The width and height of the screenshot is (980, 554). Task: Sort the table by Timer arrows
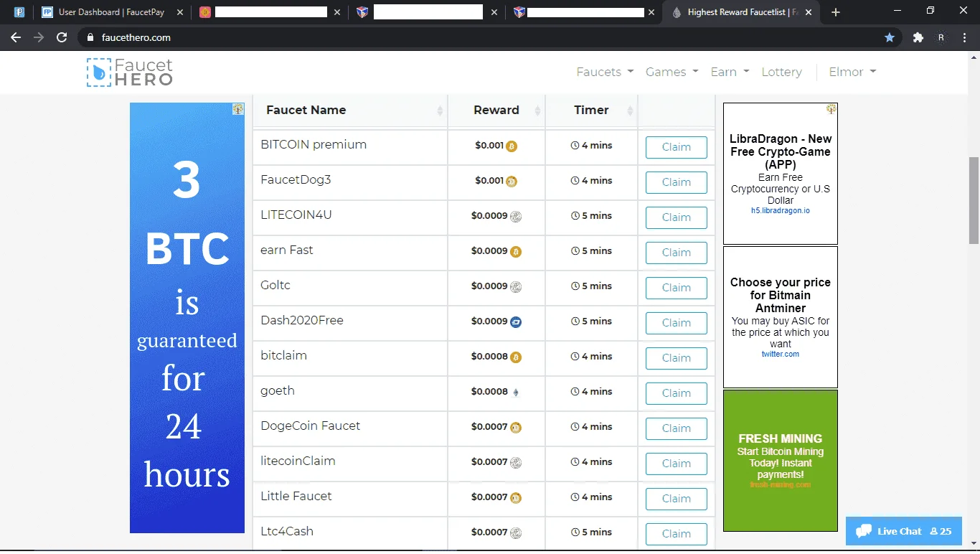click(x=630, y=111)
